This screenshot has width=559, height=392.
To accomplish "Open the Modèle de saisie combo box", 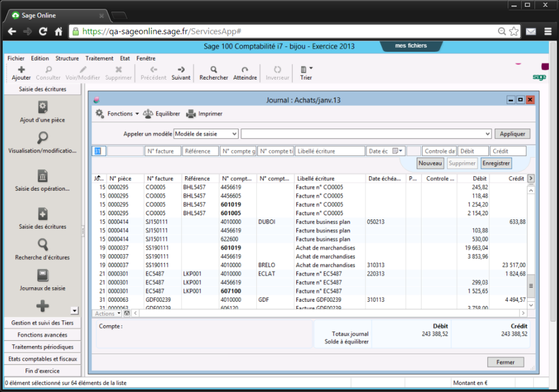I will 206,134.
